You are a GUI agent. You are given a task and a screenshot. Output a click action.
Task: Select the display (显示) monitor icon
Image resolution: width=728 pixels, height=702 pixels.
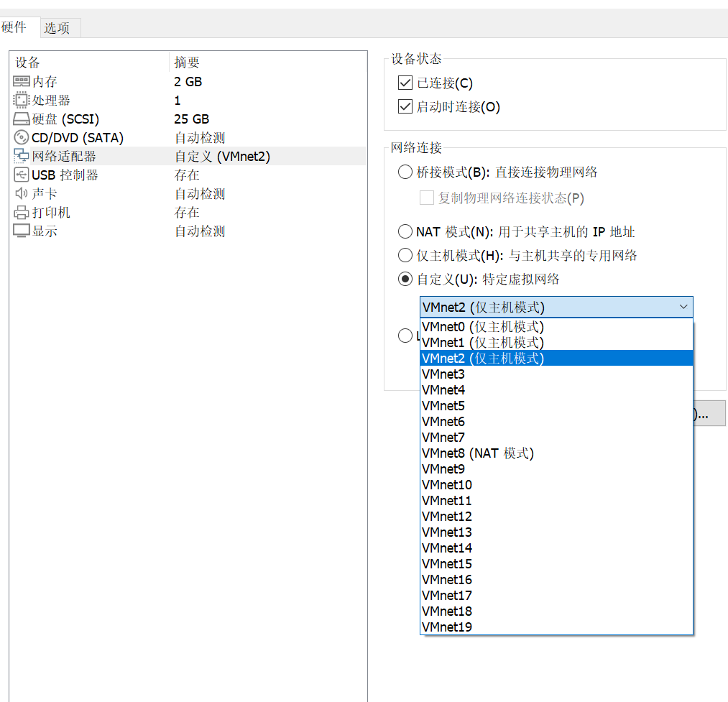click(x=22, y=231)
